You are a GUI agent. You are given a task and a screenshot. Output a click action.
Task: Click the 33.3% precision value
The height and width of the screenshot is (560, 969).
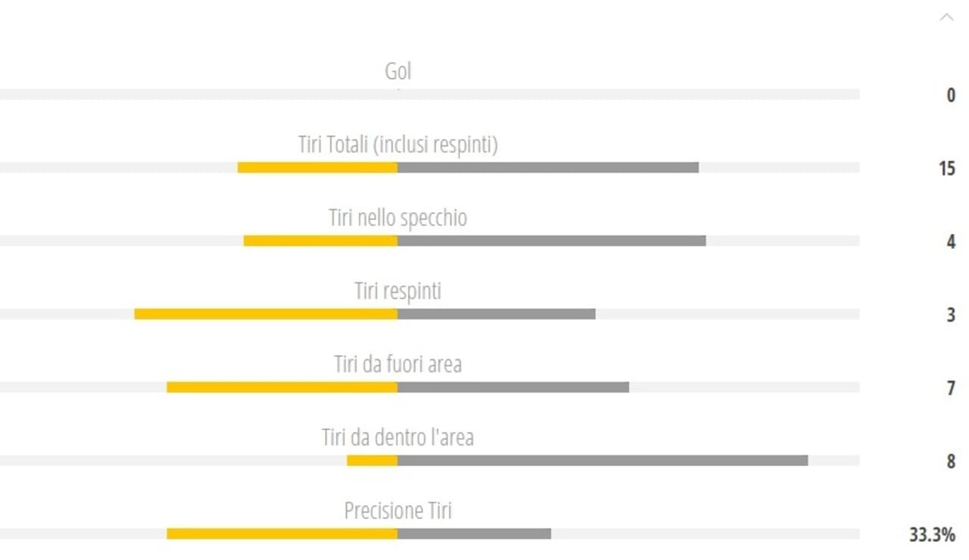point(932,534)
